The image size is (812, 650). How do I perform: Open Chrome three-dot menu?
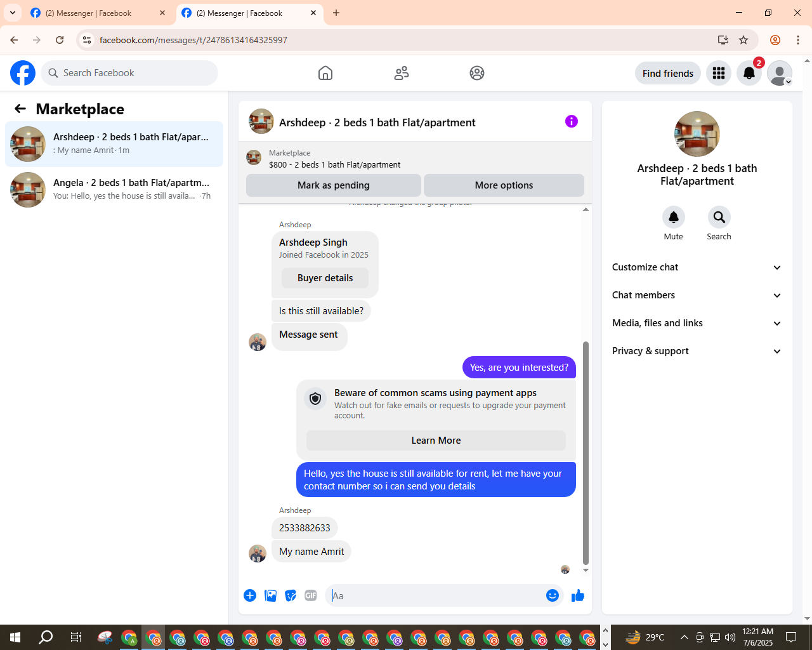coord(798,40)
